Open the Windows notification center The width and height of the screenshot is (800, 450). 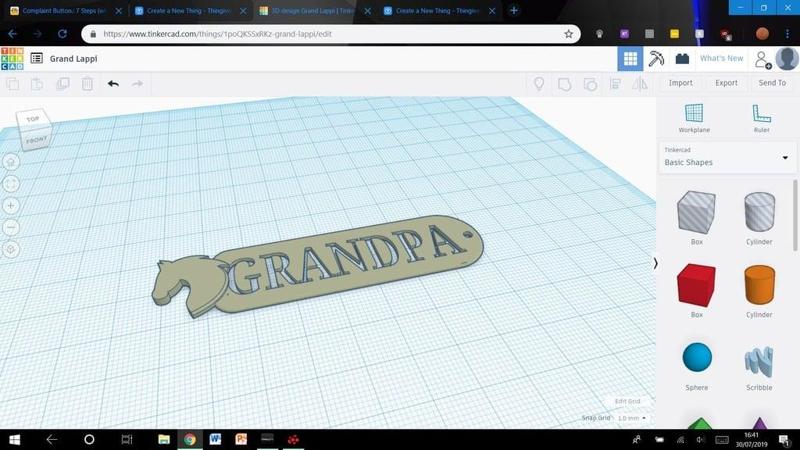pos(785,439)
